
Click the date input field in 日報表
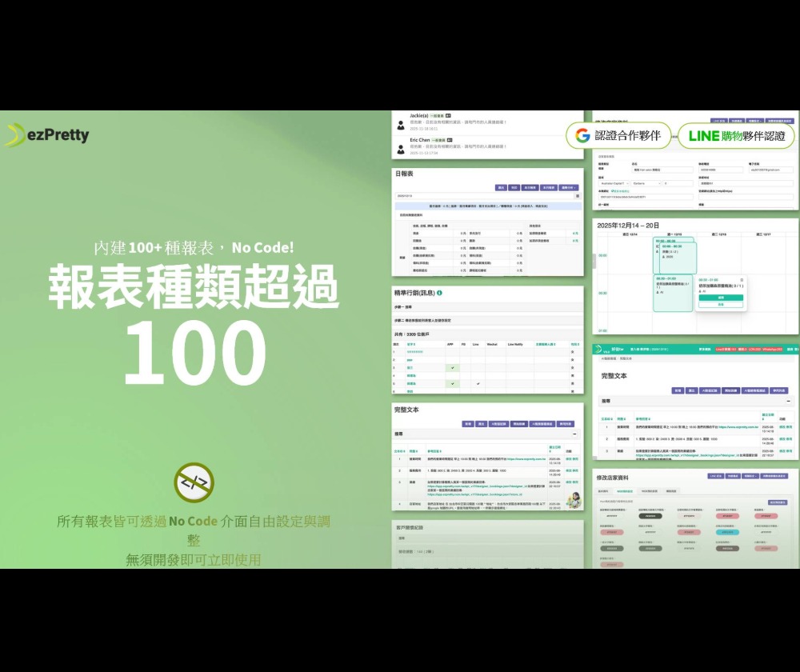coord(485,196)
